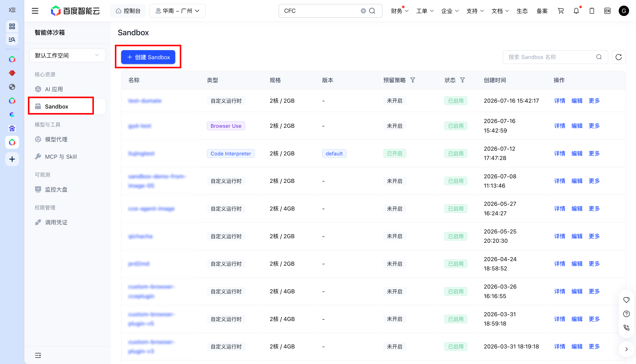Expand the 工单 menu
This screenshot has height=364, width=636.
pyautogui.click(x=425, y=11)
